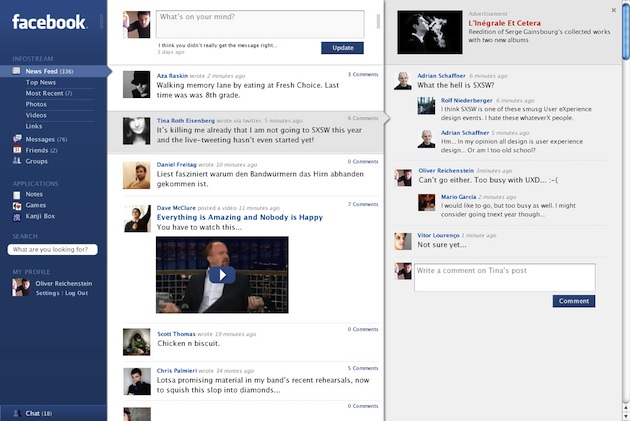Image resolution: width=630 pixels, height=421 pixels.
Task: Select 'What the hell is SXSW?' comment
Action: click(x=456, y=85)
